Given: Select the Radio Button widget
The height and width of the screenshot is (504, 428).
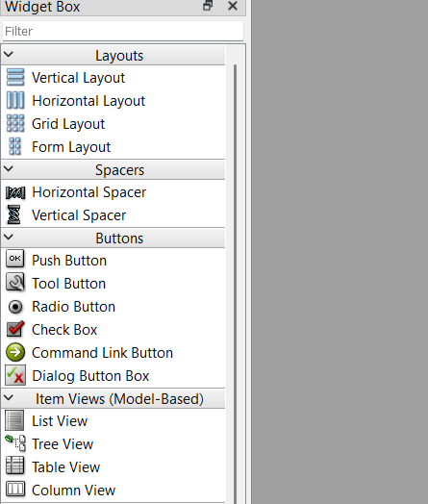Looking at the screenshot, I should (113, 307).
